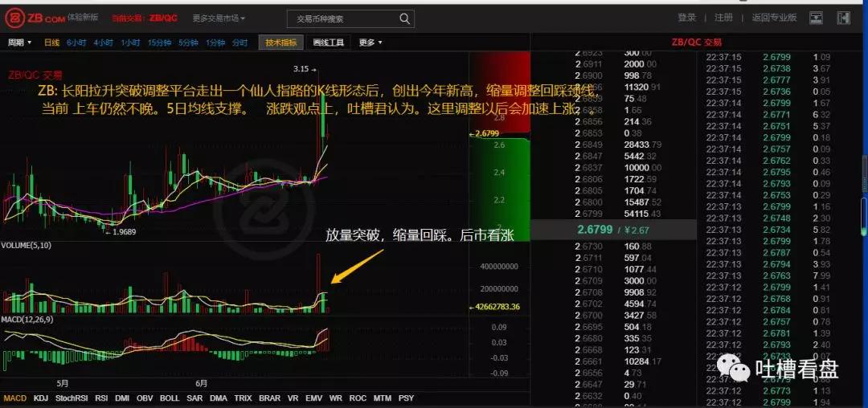This screenshot has width=868, height=408.
Task: Switch to the 1小时 timeframe
Action: [131, 42]
